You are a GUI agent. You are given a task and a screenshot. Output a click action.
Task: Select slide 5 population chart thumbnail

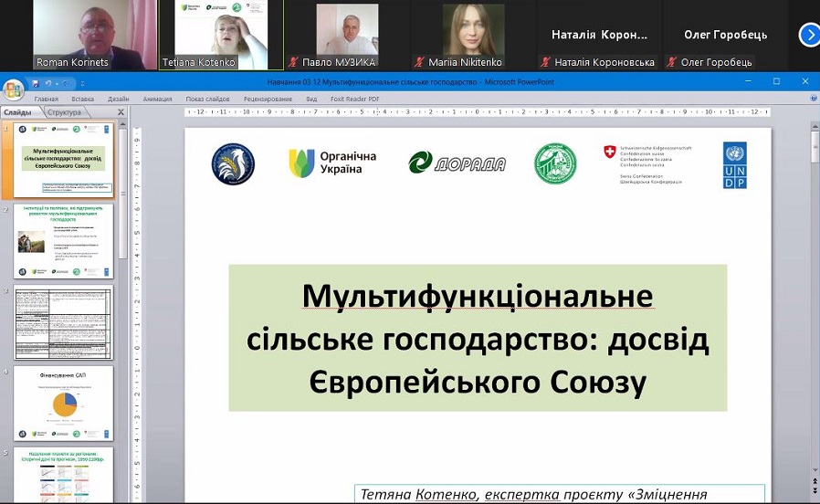(x=63, y=476)
